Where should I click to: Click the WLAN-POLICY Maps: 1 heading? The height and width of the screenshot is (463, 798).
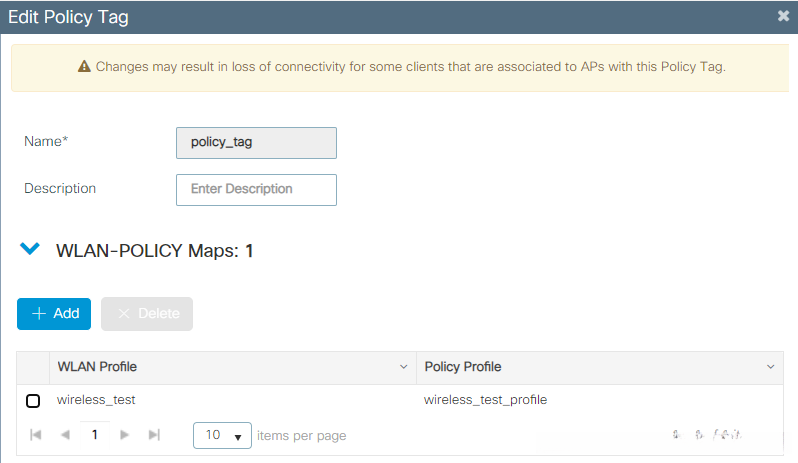pos(154,251)
